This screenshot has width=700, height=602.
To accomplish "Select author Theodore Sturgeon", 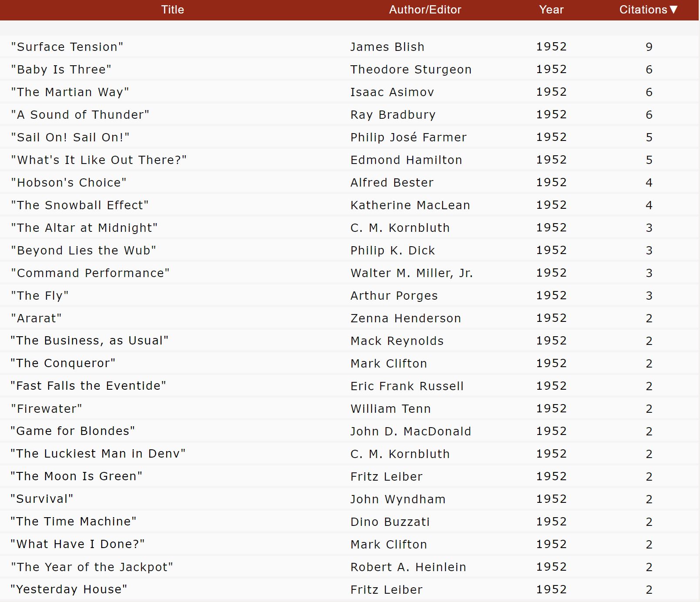I will [x=411, y=69].
